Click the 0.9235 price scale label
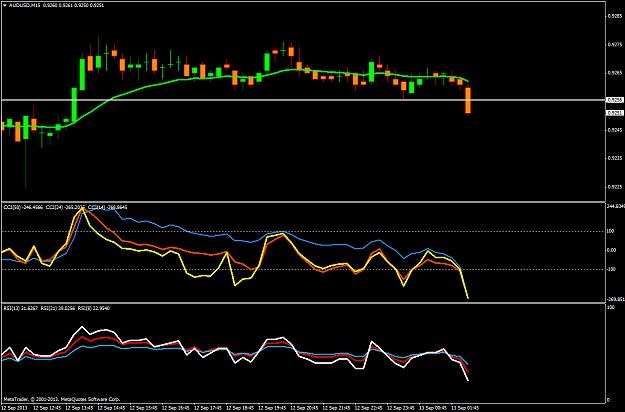Viewport: 625px width, 412px height. [615, 158]
